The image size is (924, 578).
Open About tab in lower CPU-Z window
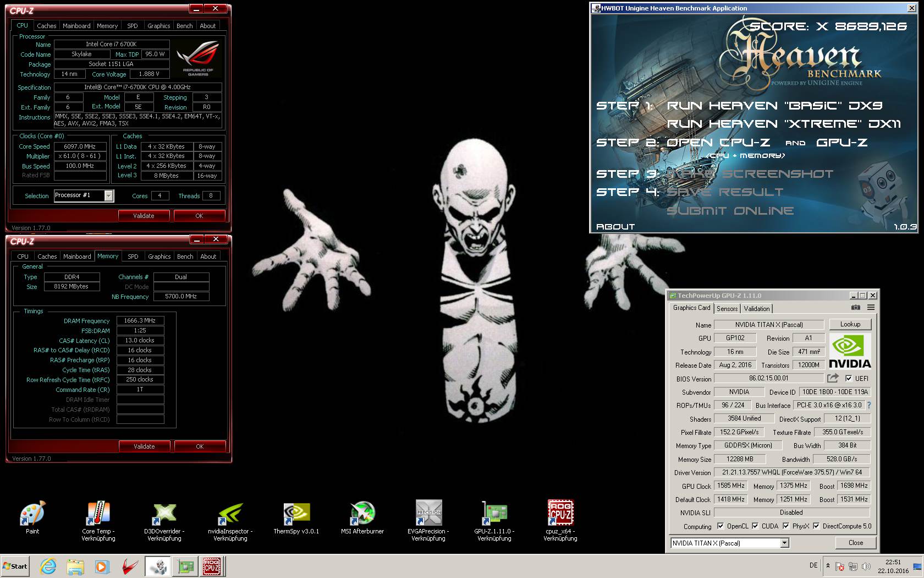[208, 257]
